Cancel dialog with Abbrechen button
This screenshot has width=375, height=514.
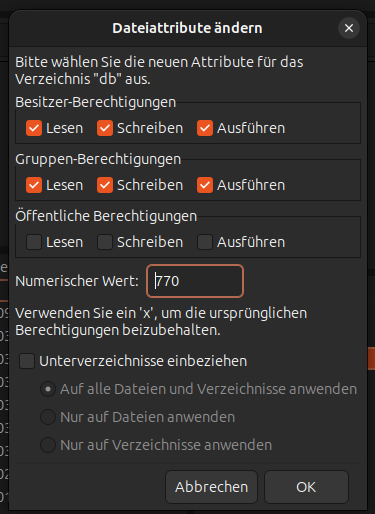click(x=211, y=487)
